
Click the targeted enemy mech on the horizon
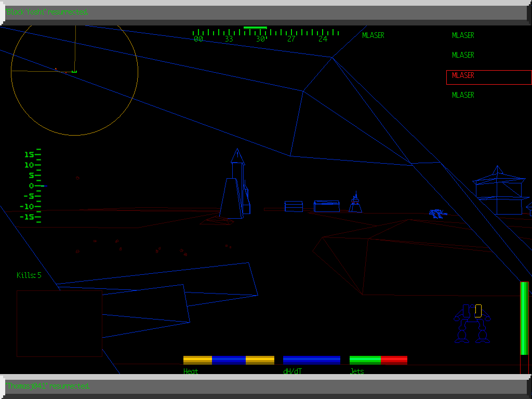[436, 212]
